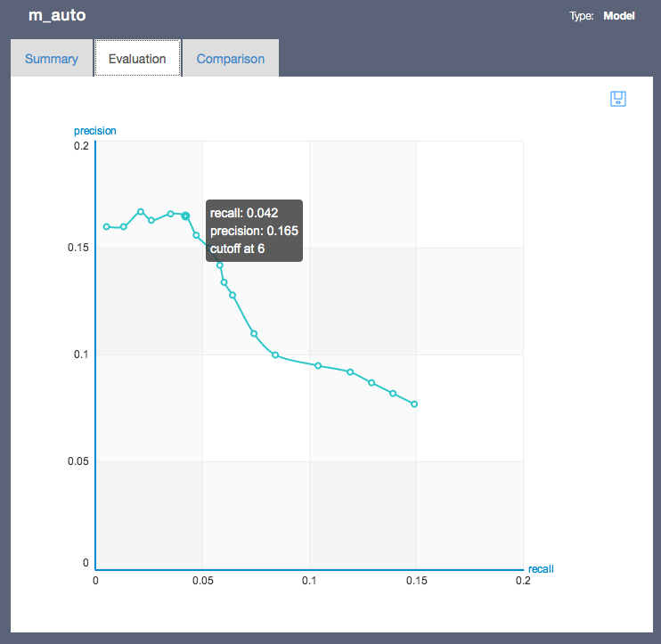Select the Evaluation tab
661x644 pixels.
137,59
